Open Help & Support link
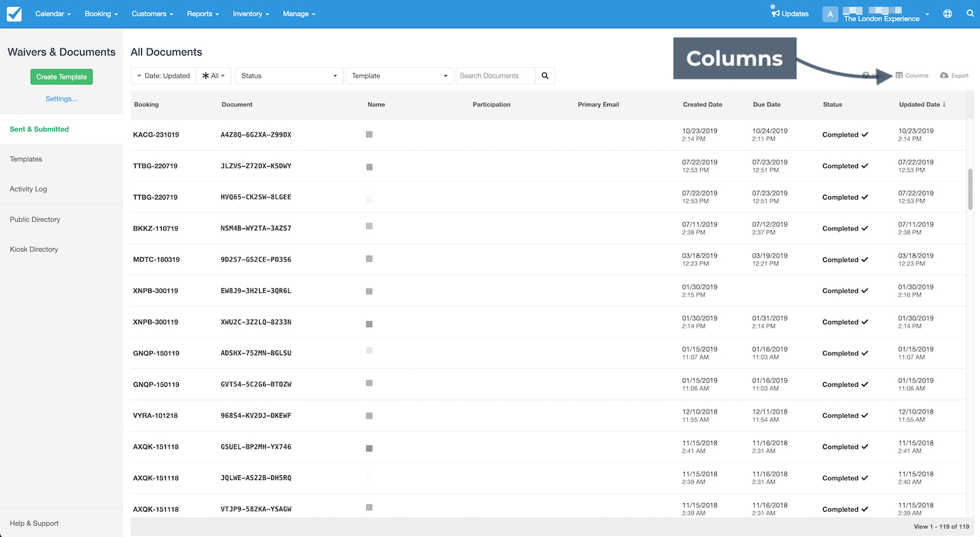 pos(34,523)
